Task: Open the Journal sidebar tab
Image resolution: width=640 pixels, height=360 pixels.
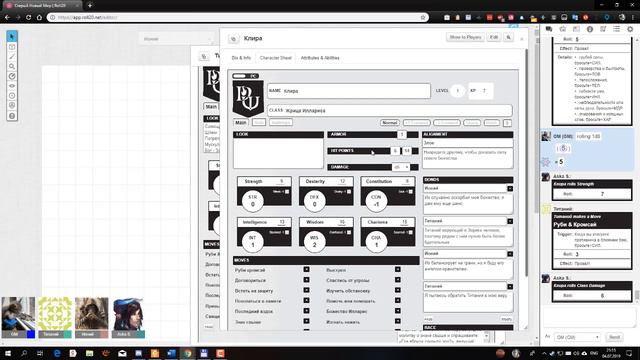Action: tap(576, 29)
